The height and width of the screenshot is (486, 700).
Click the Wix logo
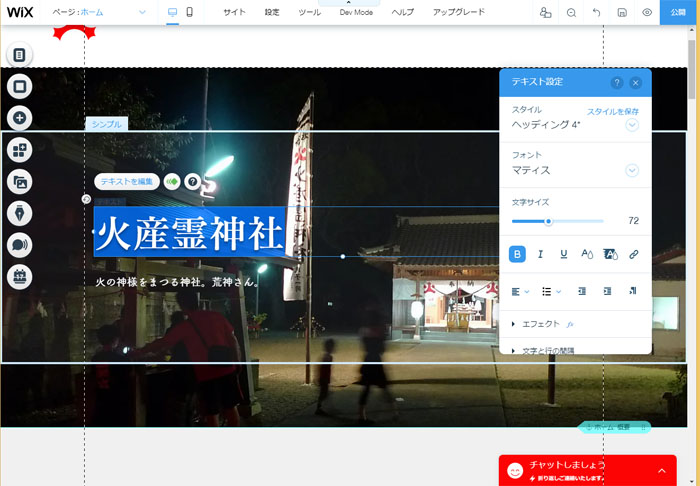20,12
